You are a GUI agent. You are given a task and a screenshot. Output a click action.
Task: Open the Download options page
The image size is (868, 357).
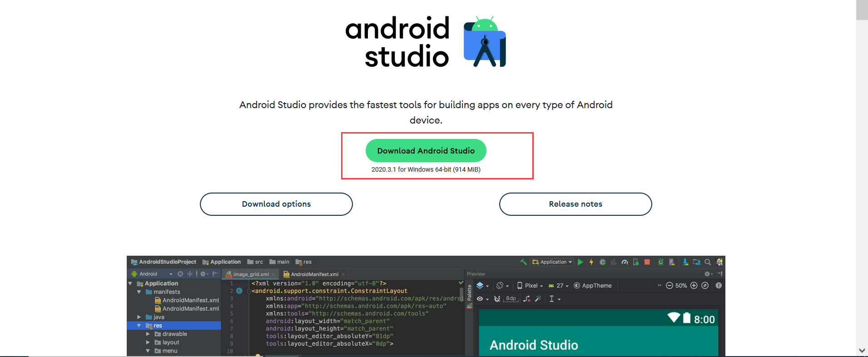276,204
